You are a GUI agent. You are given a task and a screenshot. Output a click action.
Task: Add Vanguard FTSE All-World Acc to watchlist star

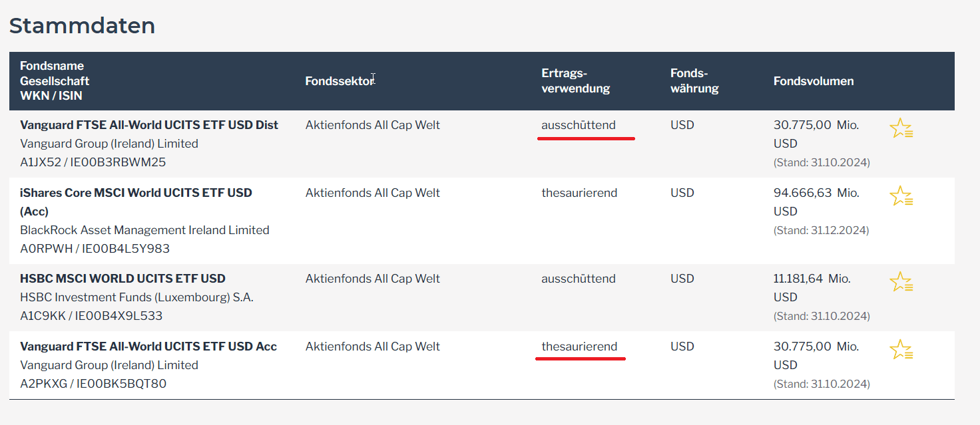[x=901, y=349]
